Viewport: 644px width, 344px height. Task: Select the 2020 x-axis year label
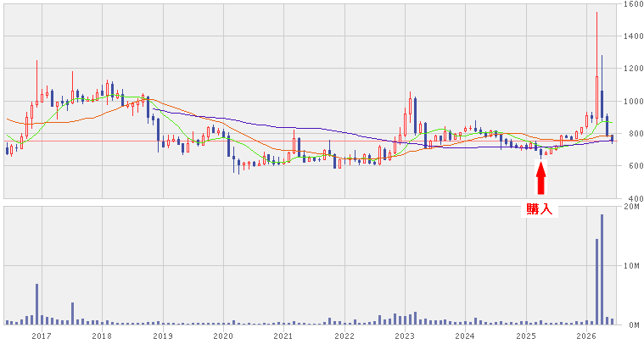pyautogui.click(x=223, y=336)
